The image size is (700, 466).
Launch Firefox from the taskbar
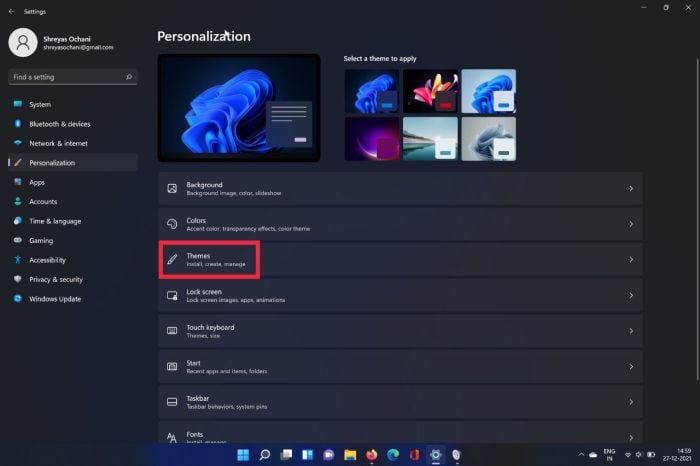[371, 455]
